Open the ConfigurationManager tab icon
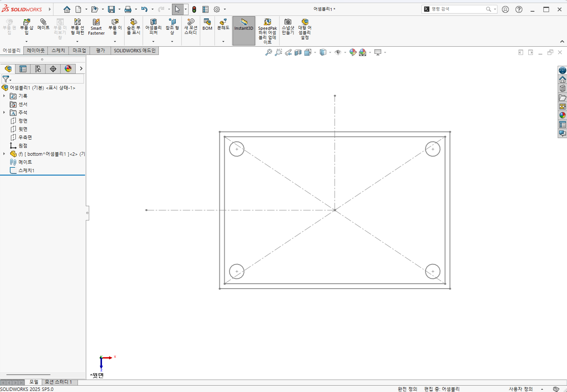The width and height of the screenshot is (567, 392). pos(38,68)
